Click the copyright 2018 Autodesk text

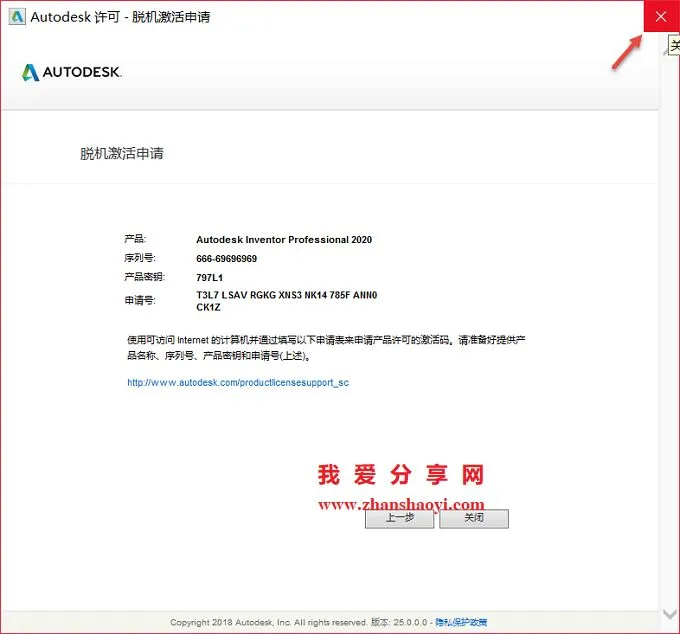[x=268, y=622]
